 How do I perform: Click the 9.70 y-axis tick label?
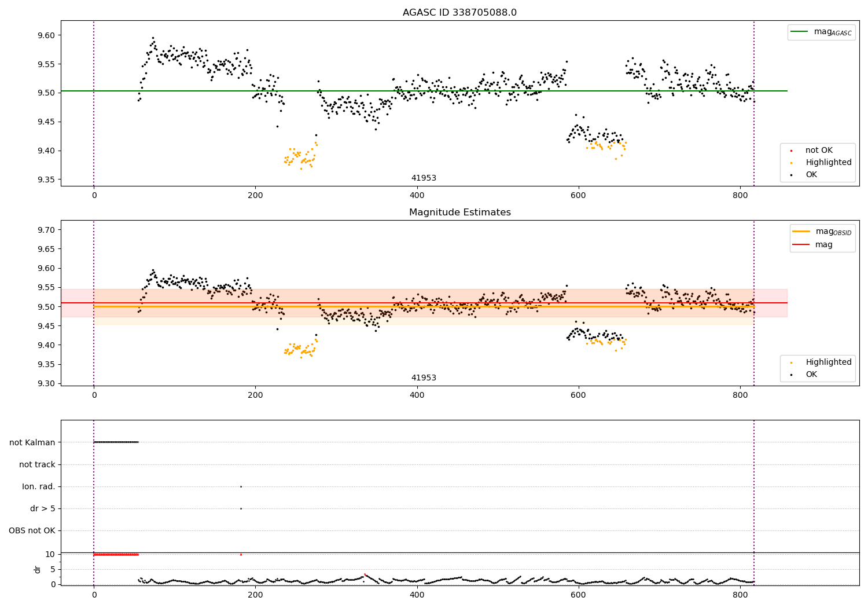46,230
